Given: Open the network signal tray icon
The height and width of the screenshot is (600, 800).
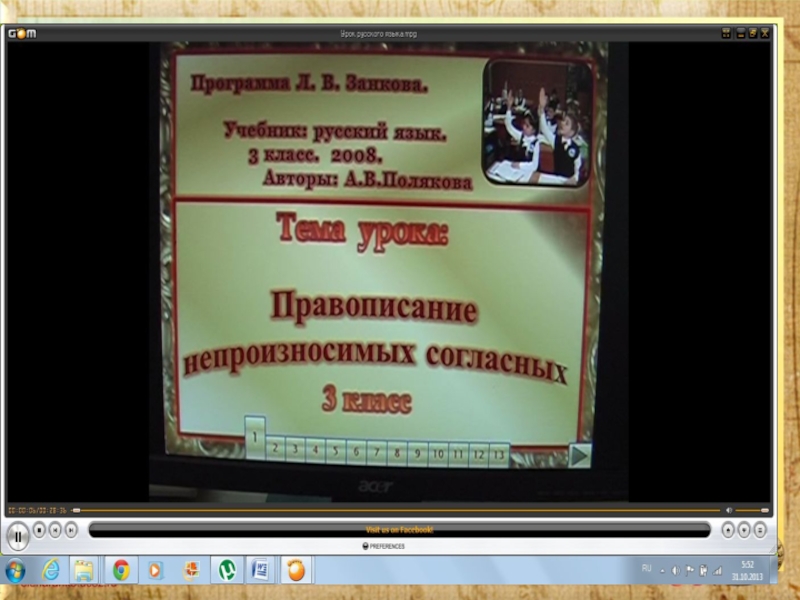Looking at the screenshot, I should [x=717, y=571].
